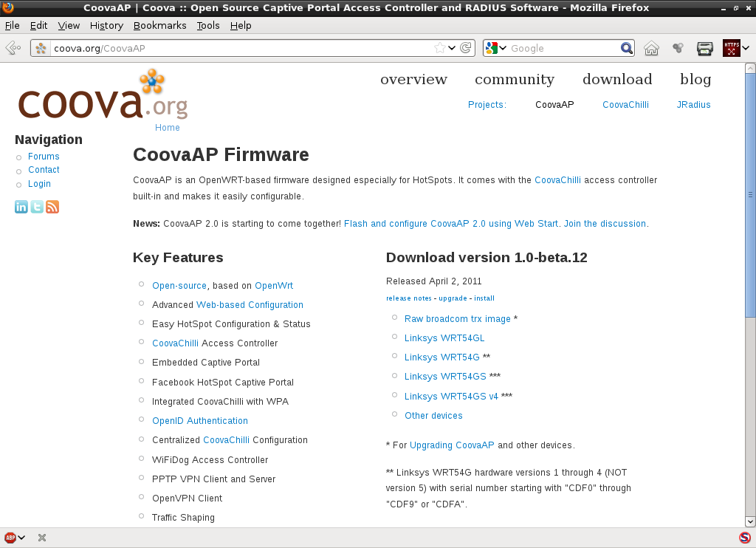Open the address bar history dropdown arrow
Image resolution: width=756 pixels, height=548 pixels.
click(x=452, y=48)
